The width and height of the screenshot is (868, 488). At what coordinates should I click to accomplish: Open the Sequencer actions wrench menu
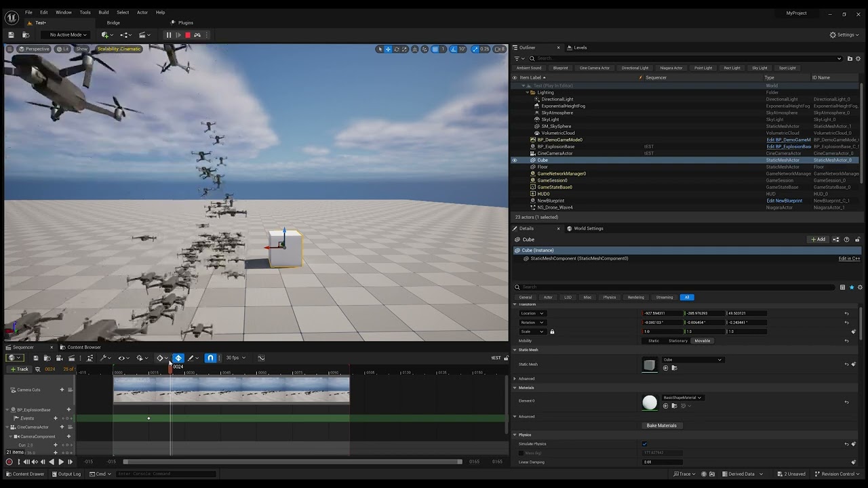point(104,358)
